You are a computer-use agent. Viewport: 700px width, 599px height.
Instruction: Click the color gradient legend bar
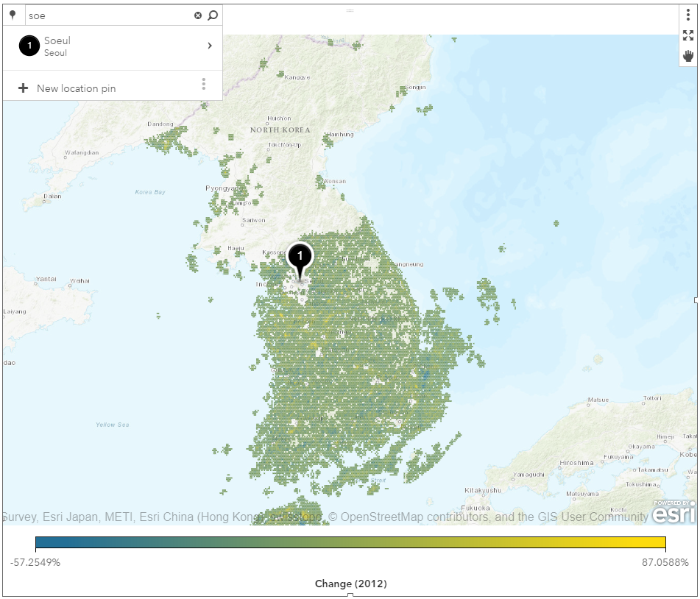click(350, 543)
